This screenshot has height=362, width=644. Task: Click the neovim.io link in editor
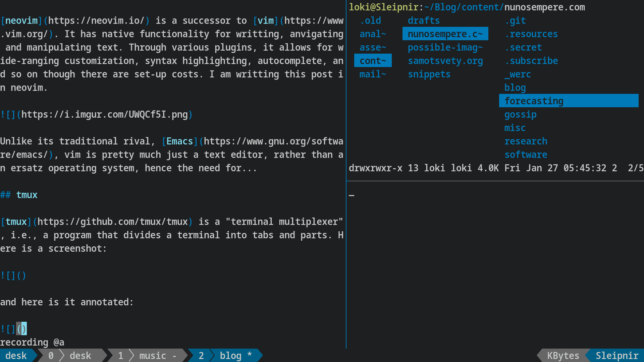point(96,20)
